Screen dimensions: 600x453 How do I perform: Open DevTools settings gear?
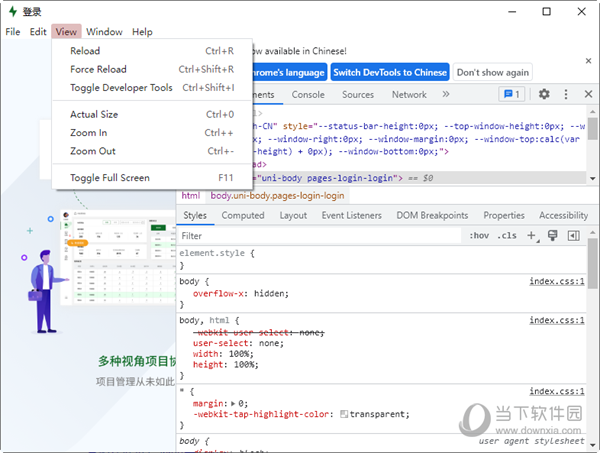click(544, 94)
